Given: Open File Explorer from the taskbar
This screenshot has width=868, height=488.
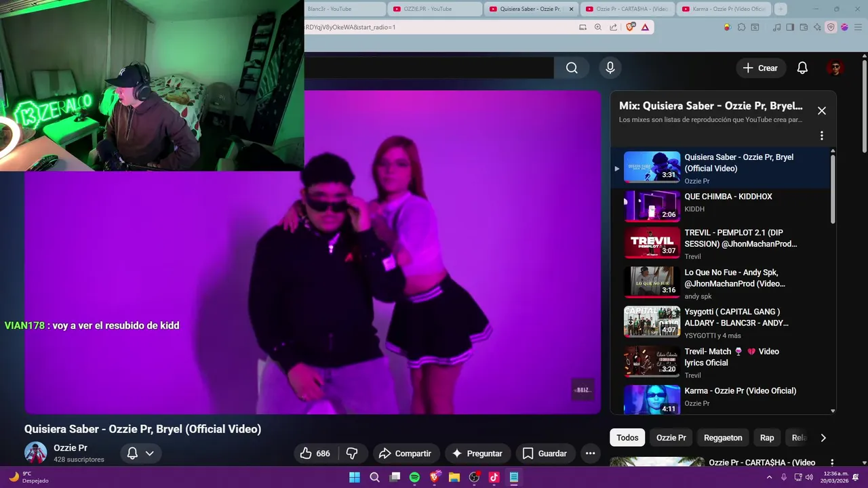Looking at the screenshot, I should pyautogui.click(x=454, y=477).
